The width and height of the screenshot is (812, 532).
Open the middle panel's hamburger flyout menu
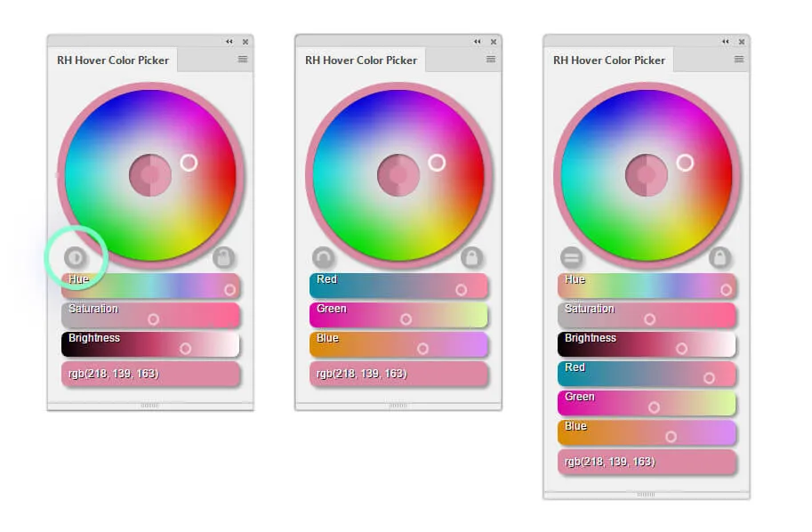click(x=491, y=60)
